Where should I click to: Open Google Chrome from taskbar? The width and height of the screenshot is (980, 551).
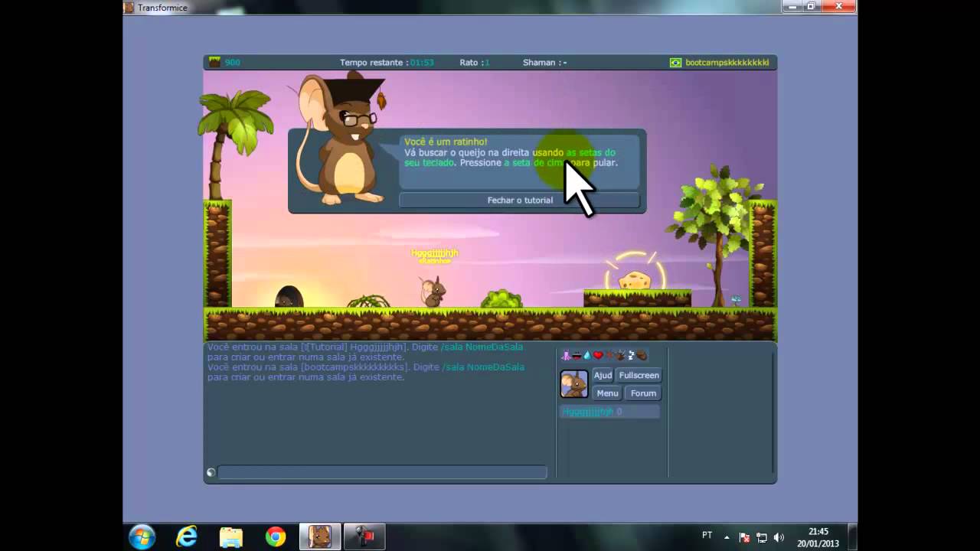click(x=276, y=537)
